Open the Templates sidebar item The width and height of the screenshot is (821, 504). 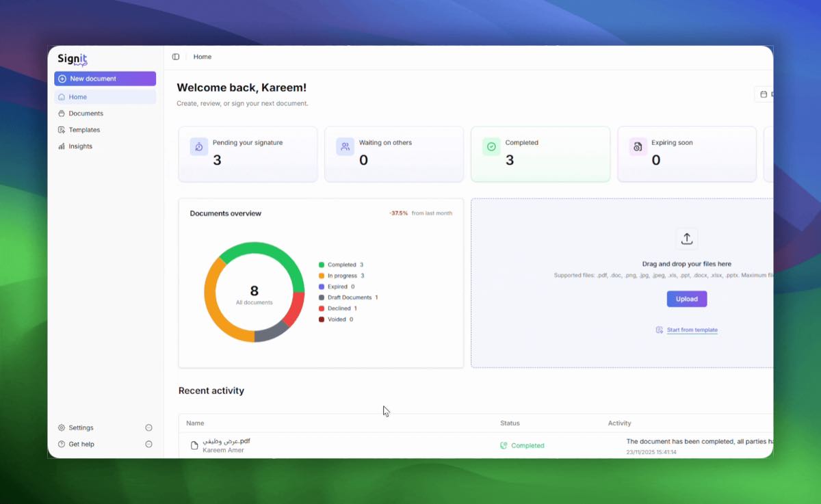(x=105, y=130)
